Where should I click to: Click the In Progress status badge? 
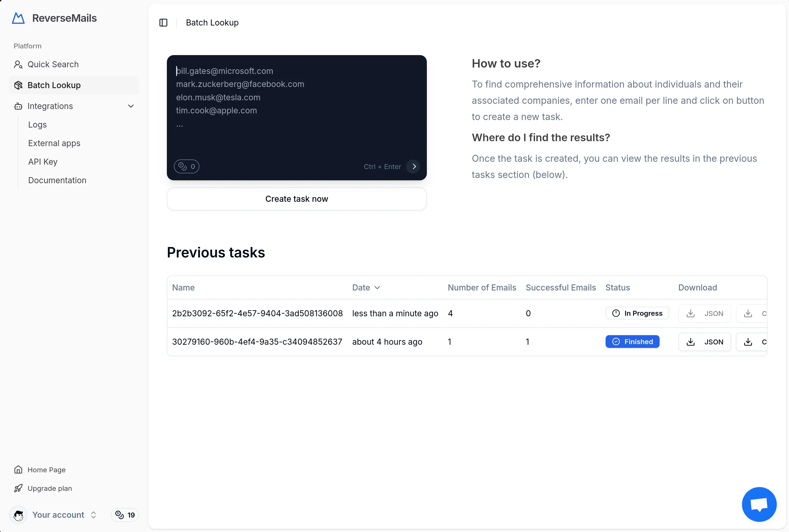pyautogui.click(x=637, y=313)
